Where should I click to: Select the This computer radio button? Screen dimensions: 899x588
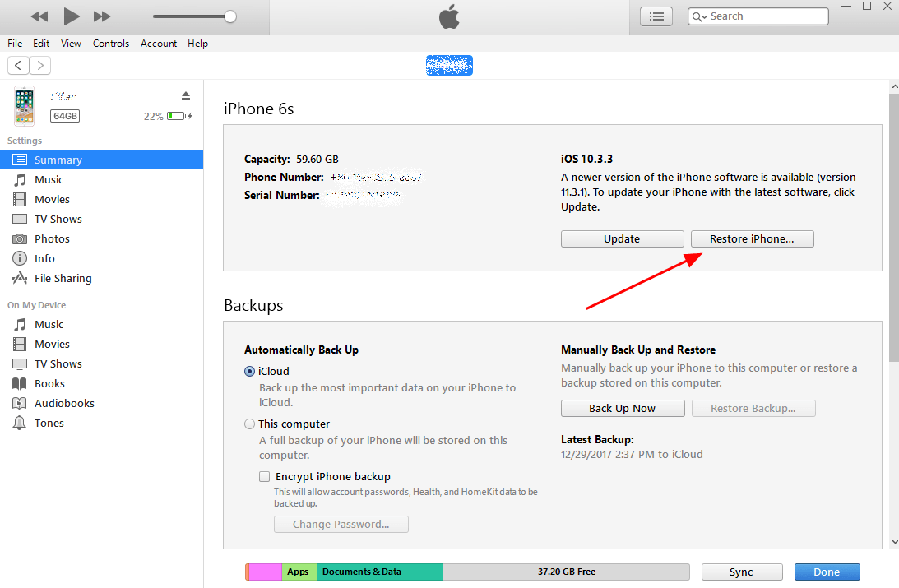[x=249, y=424]
